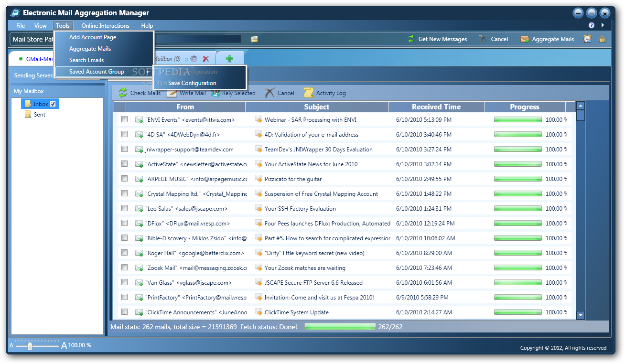625x364 pixels.
Task: Choose Add Account Page from Tools menu
Action: click(x=104, y=37)
